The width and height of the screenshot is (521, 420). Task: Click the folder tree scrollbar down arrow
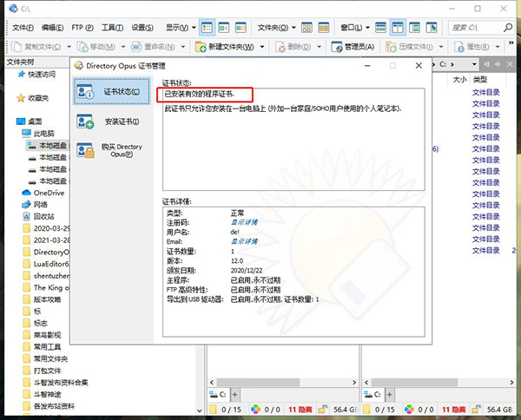coord(199,410)
